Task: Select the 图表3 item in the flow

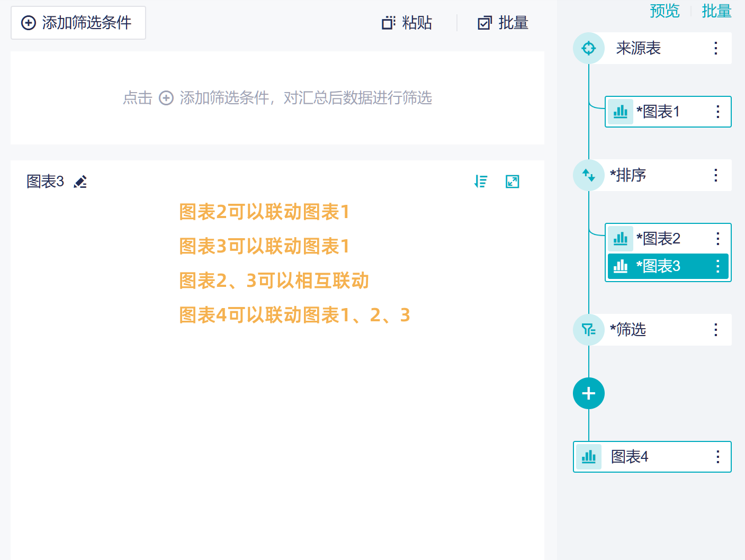Action: click(659, 266)
